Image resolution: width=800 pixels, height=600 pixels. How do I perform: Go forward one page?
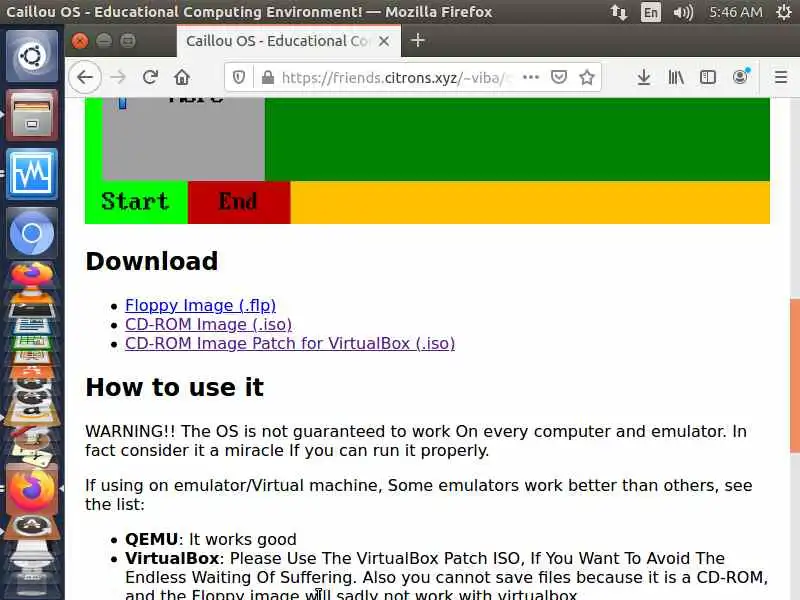(118, 77)
